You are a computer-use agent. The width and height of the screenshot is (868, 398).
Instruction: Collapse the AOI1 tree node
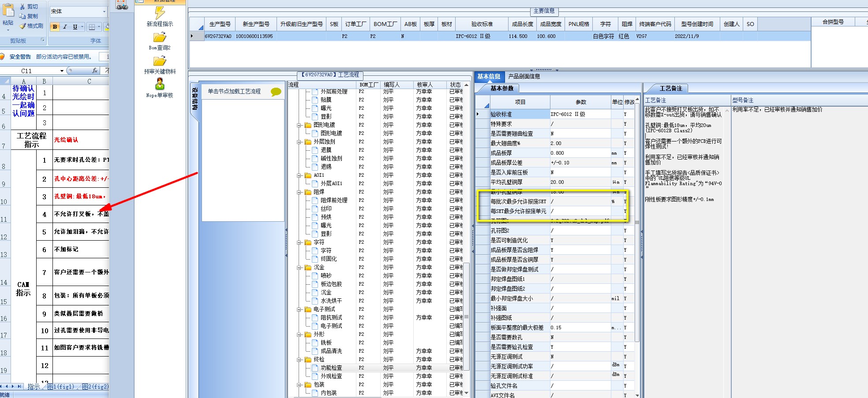point(299,175)
